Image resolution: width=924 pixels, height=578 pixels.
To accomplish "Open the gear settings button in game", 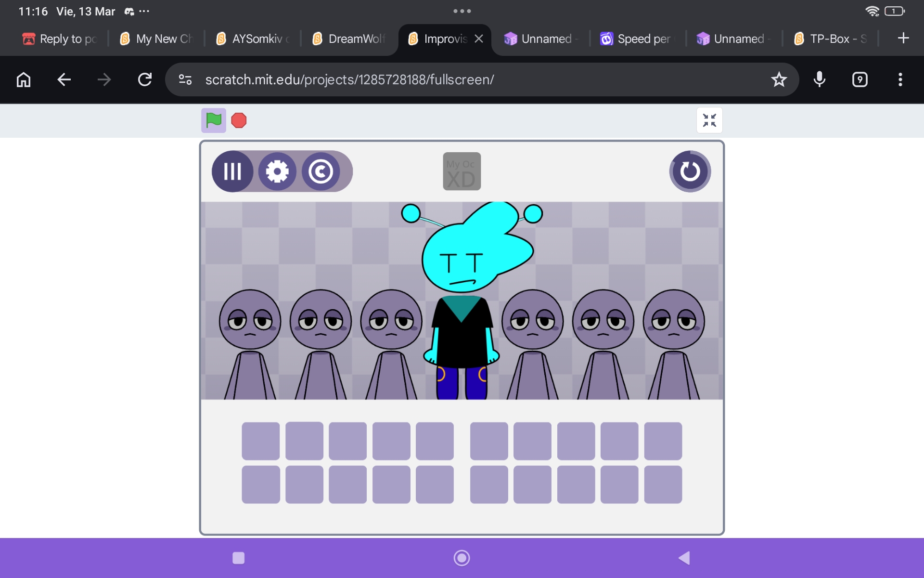I will [x=277, y=171].
